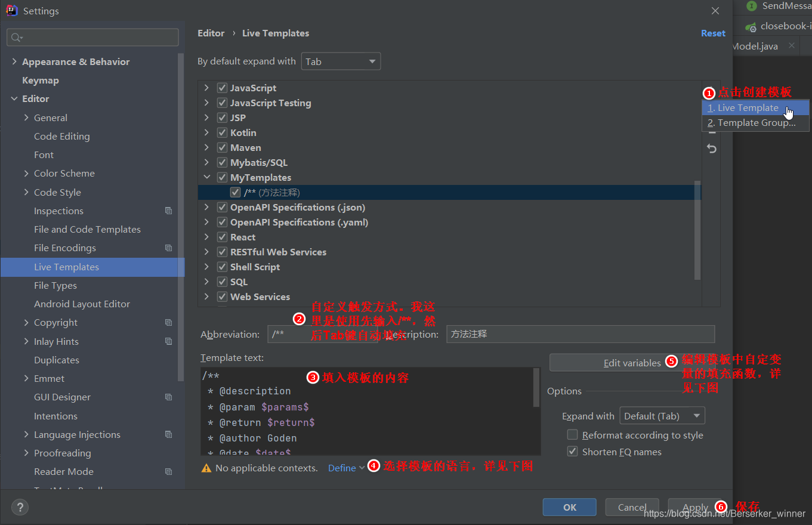
Task: Toggle the SQL template group checkbox
Action: coord(222,282)
